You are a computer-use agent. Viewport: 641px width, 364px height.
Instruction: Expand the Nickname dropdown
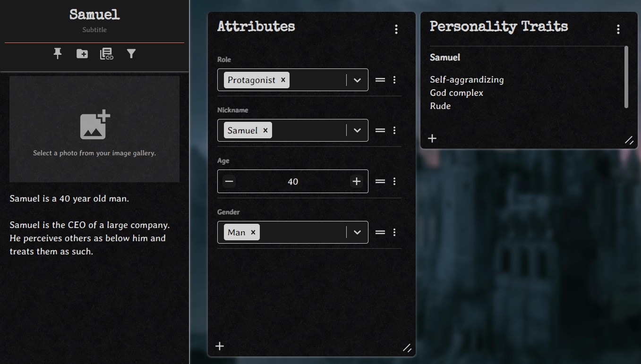357,131
